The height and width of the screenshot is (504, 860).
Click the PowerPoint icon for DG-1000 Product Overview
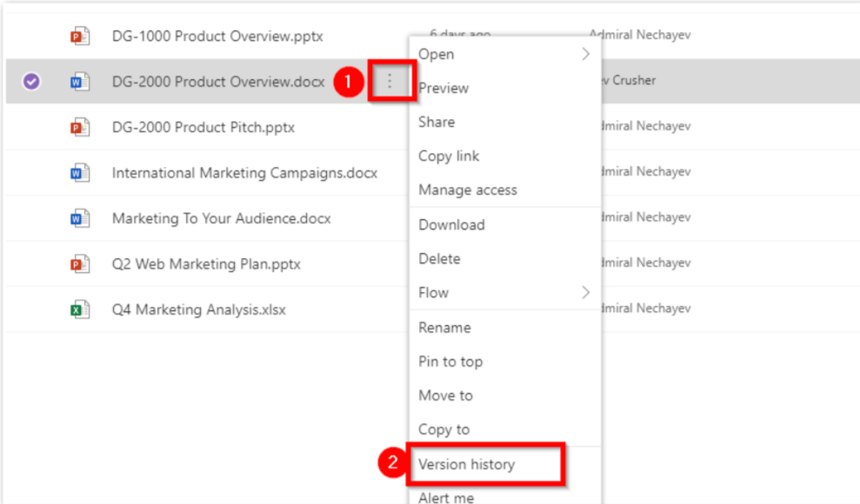pyautogui.click(x=81, y=36)
